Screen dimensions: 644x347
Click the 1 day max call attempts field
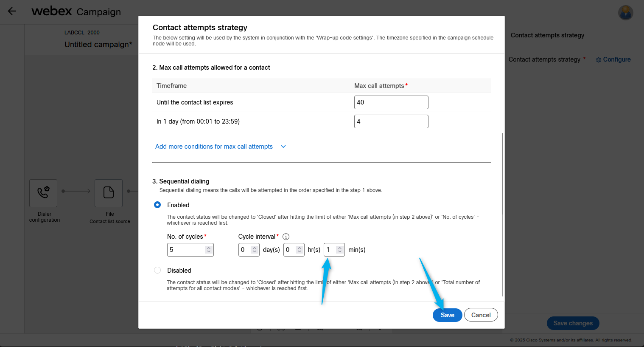tap(391, 121)
